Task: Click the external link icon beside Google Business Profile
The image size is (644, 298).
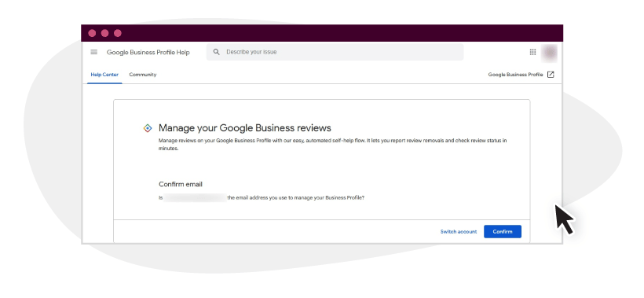Action: tap(551, 75)
